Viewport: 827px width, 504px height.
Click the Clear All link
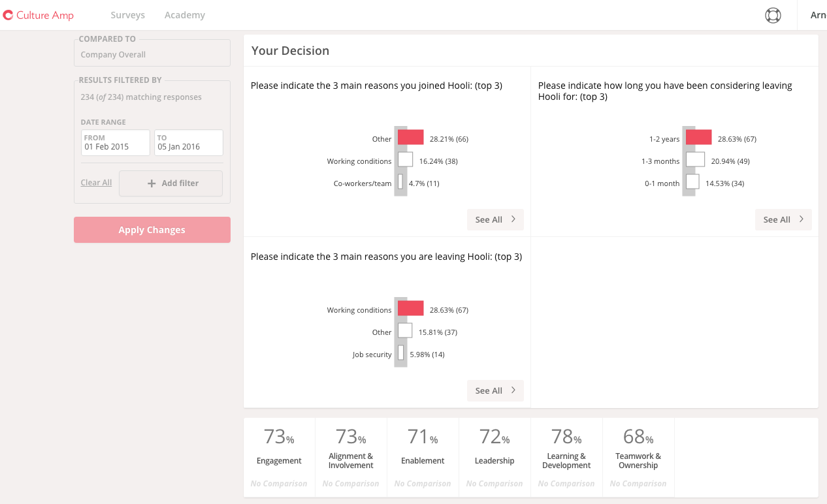tap(96, 183)
